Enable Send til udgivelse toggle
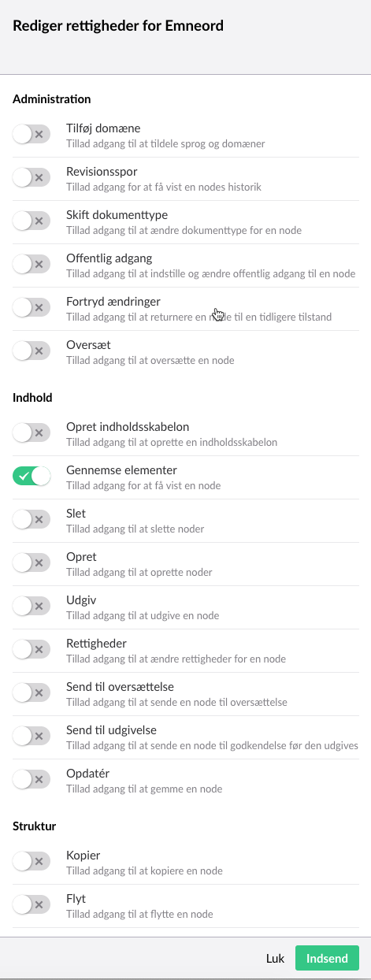Screen dimensions: 371x980 32,737
